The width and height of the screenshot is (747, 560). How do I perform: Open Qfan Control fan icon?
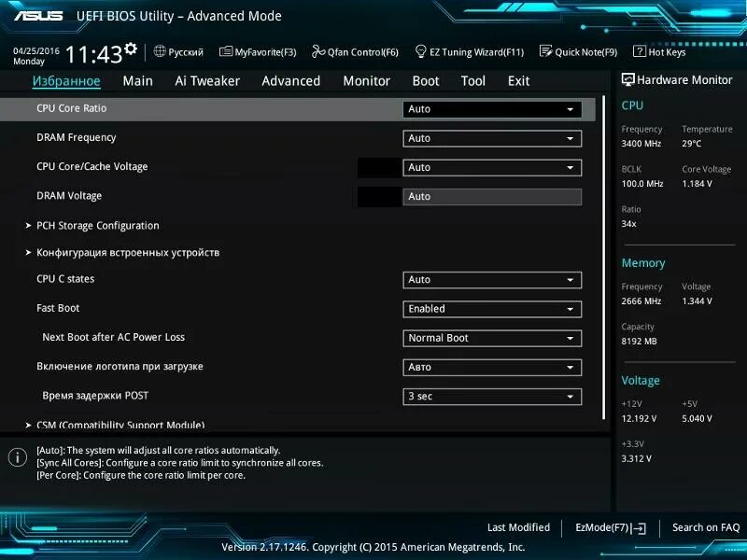coord(317,51)
